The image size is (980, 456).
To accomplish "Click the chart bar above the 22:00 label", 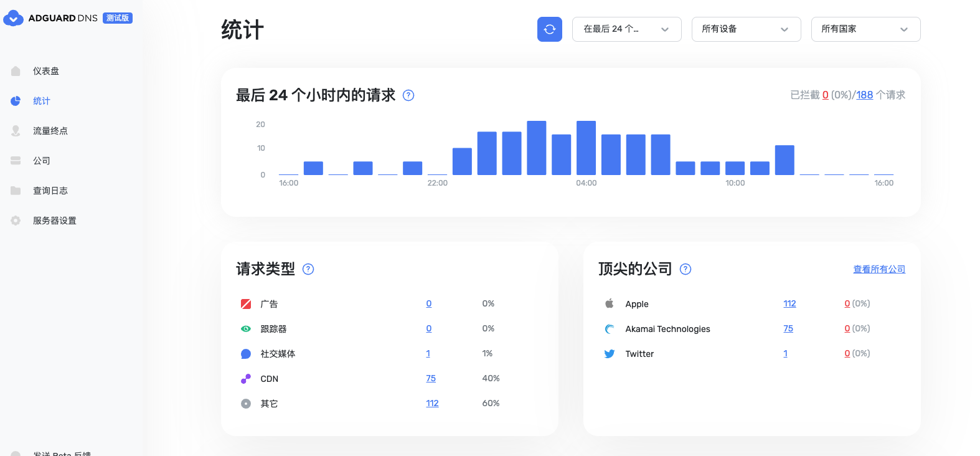I will click(438, 174).
